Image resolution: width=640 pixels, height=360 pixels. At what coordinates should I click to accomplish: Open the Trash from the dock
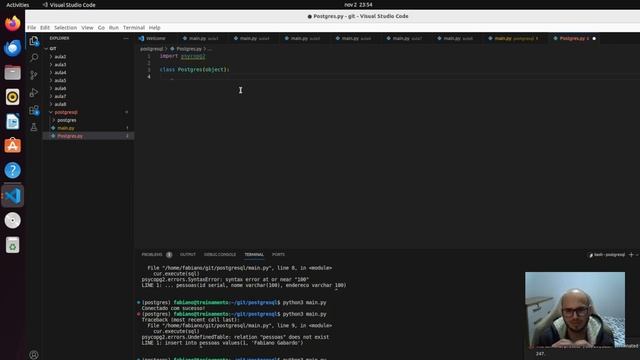[13, 245]
